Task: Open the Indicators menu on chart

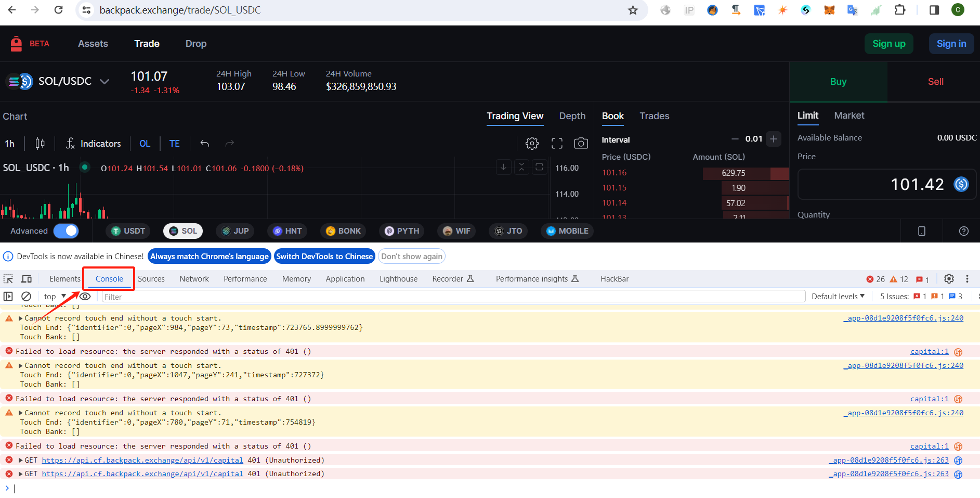Action: [x=94, y=143]
